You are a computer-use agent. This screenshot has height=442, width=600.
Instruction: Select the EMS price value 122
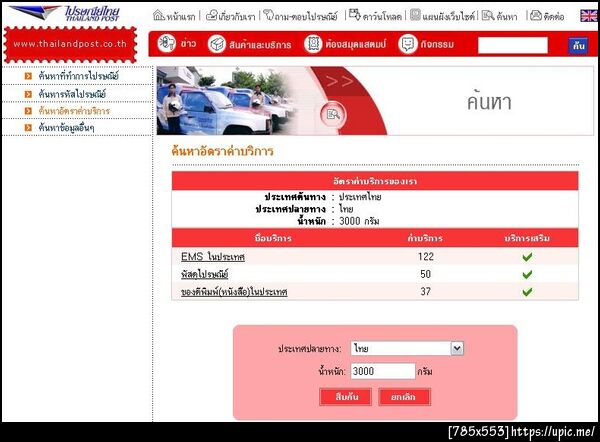coord(426,256)
